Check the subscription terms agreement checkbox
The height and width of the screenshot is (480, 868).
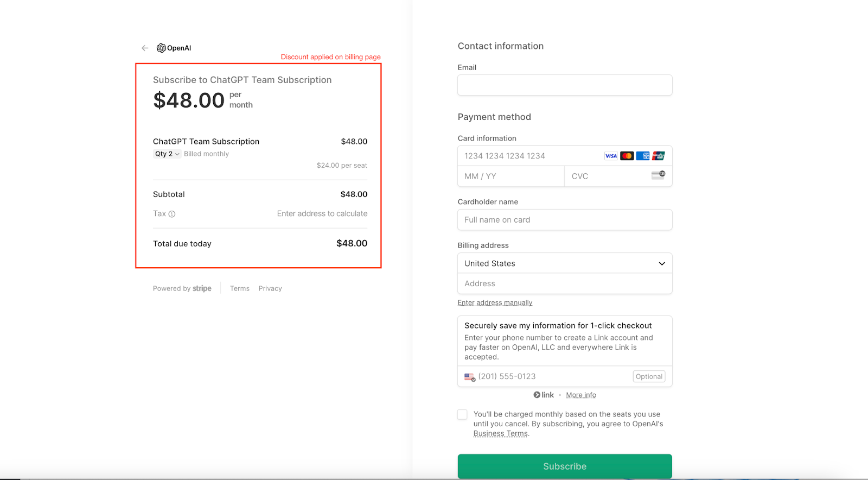coord(462,415)
